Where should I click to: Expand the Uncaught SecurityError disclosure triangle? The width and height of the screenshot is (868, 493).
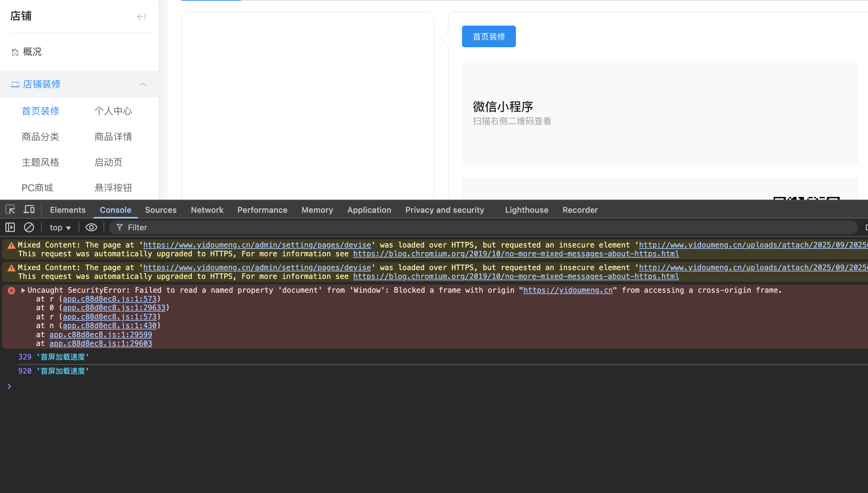[23, 290]
